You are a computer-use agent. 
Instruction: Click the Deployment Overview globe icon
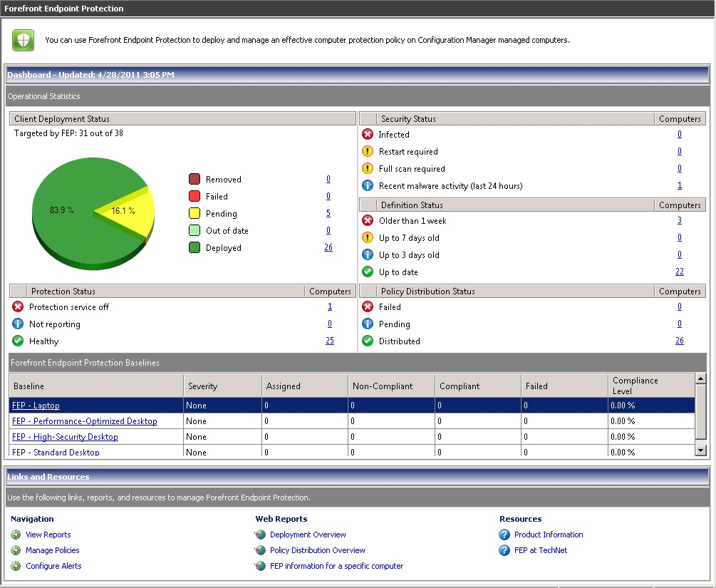pos(260,535)
